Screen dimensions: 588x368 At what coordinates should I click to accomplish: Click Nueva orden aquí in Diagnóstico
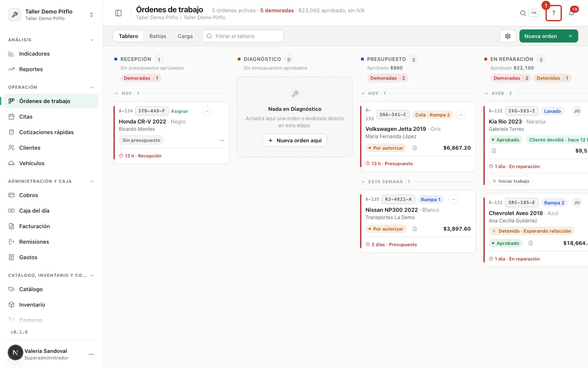coord(295,140)
